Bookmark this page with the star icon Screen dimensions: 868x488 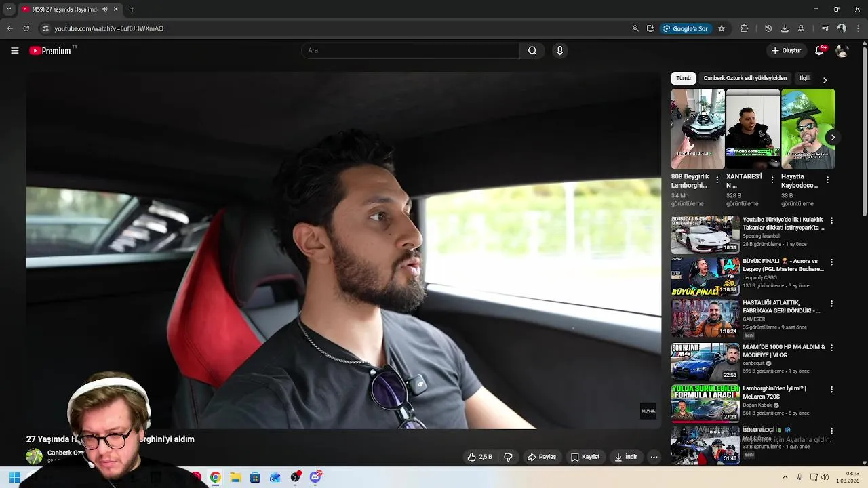[722, 28]
